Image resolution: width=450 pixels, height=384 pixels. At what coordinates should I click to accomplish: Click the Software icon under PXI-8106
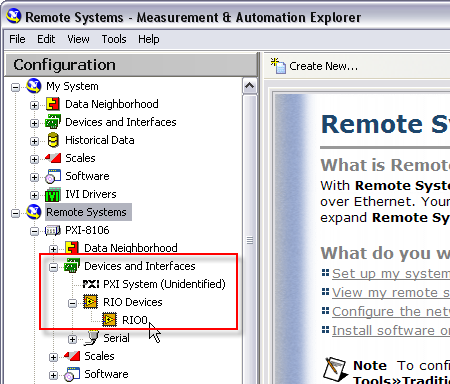[72, 374]
